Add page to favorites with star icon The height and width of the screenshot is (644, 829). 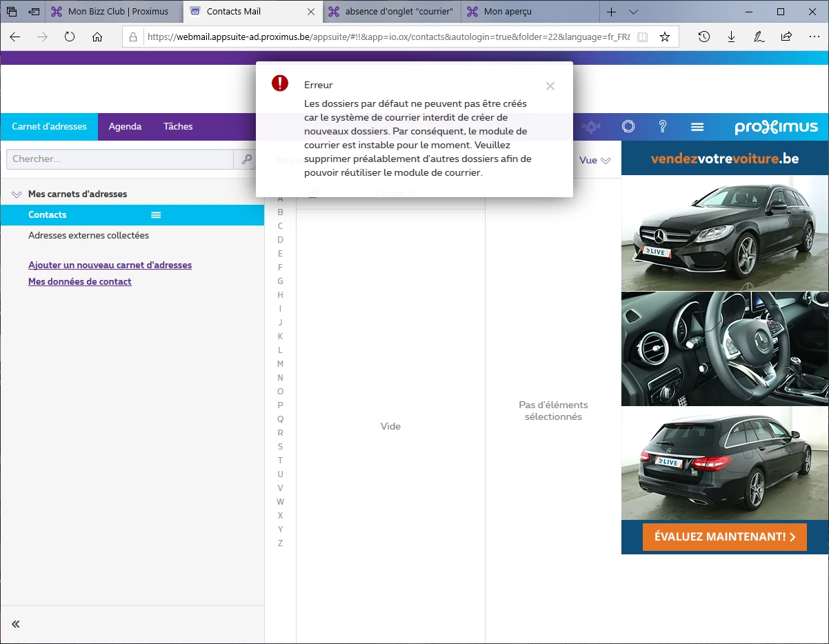tap(664, 37)
